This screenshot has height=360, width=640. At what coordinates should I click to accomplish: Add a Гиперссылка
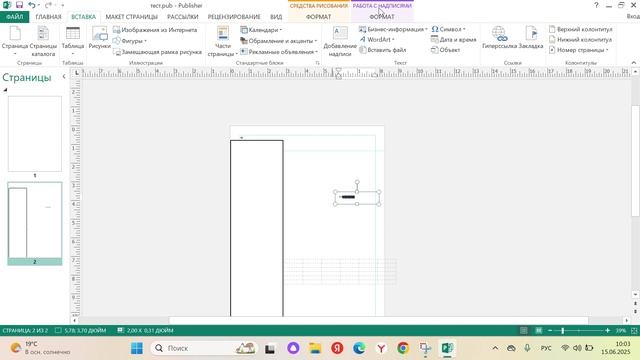coord(499,38)
